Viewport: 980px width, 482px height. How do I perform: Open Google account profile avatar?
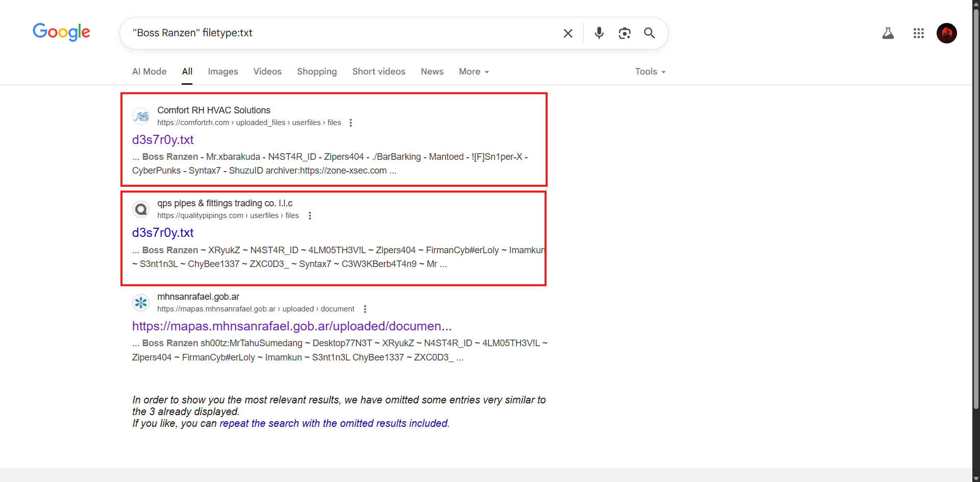tap(947, 33)
